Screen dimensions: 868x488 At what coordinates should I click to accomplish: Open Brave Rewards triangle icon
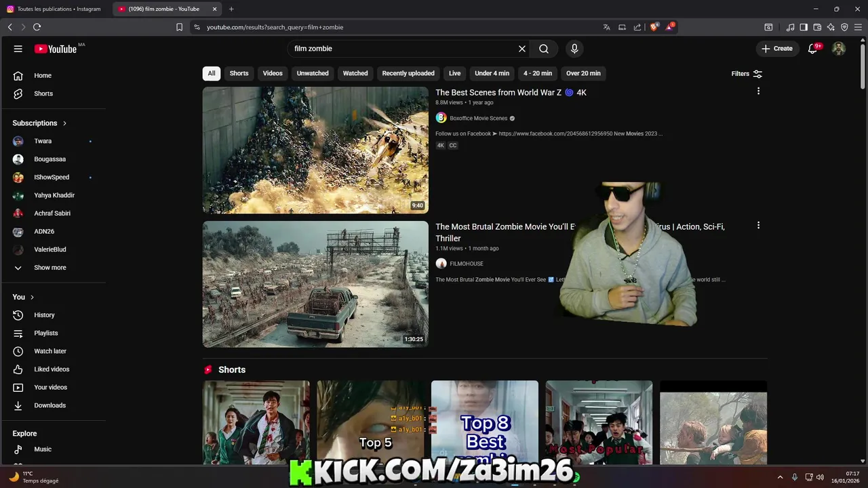pos(670,27)
